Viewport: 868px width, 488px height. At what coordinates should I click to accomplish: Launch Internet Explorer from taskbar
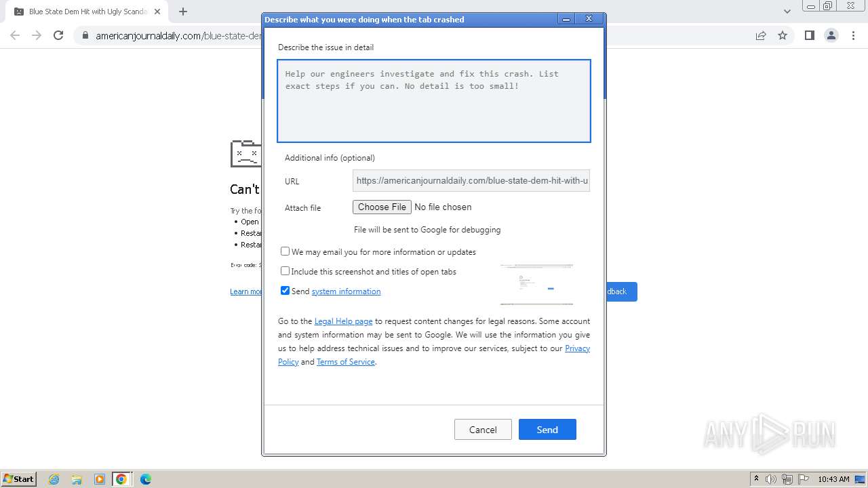click(x=54, y=479)
